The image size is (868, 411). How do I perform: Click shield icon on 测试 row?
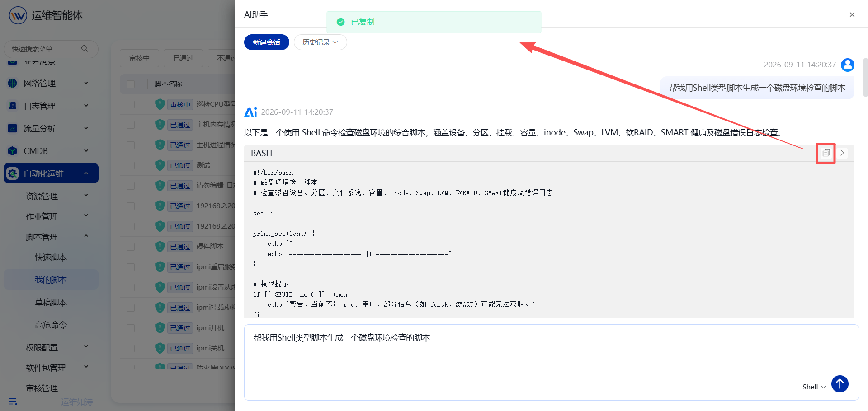(x=160, y=165)
